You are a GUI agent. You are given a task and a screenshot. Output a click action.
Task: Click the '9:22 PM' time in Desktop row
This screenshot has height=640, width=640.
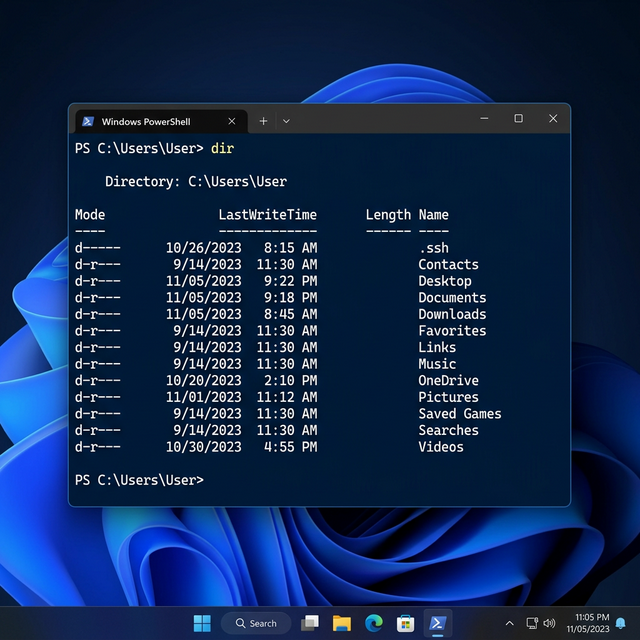point(290,281)
